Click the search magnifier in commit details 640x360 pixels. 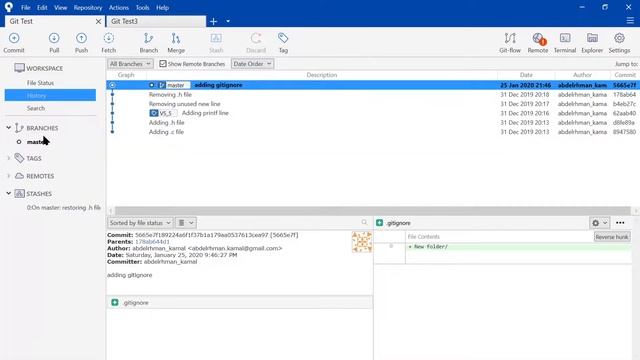click(x=364, y=222)
